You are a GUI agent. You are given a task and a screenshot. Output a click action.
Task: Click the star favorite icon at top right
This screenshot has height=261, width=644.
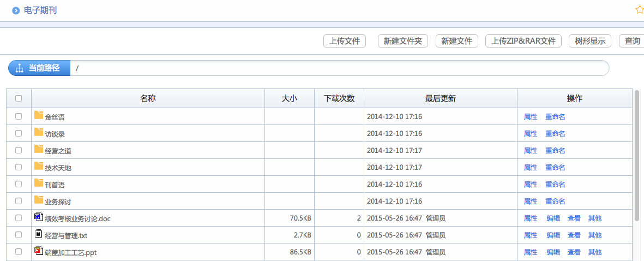coord(639,10)
